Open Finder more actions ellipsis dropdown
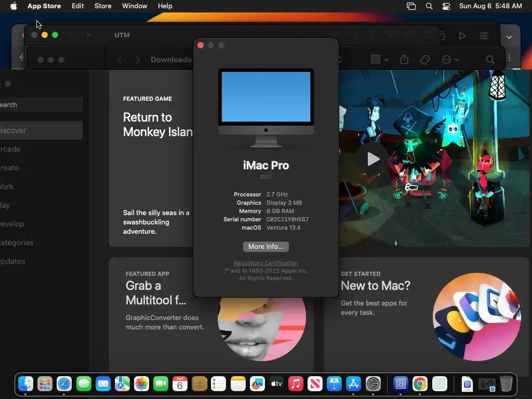Viewport: 532px width, 399px height. [450, 60]
